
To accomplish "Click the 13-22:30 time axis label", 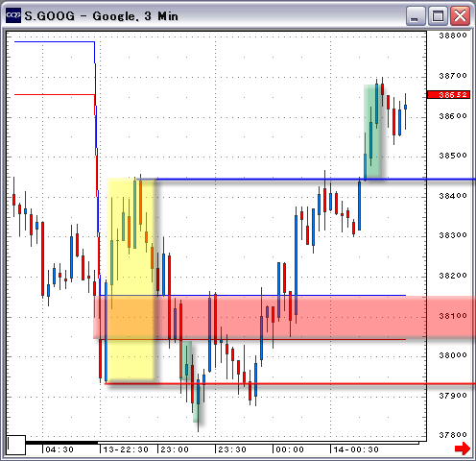I will click(x=126, y=449).
